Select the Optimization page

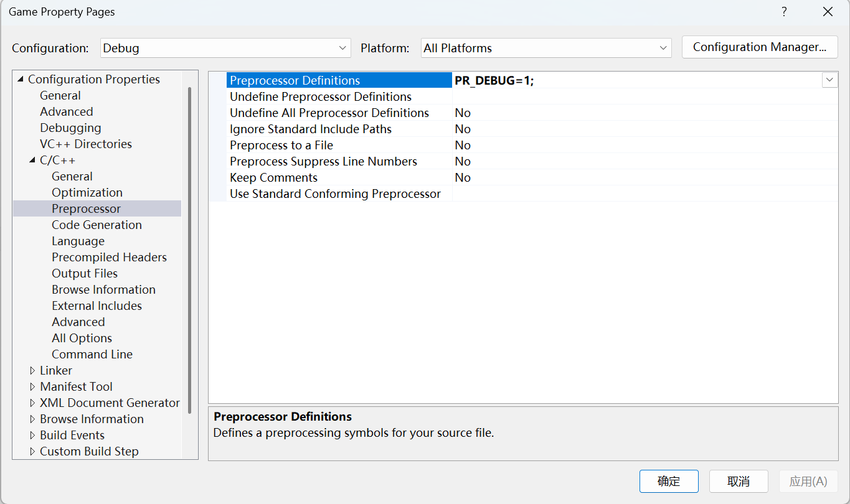tap(87, 192)
